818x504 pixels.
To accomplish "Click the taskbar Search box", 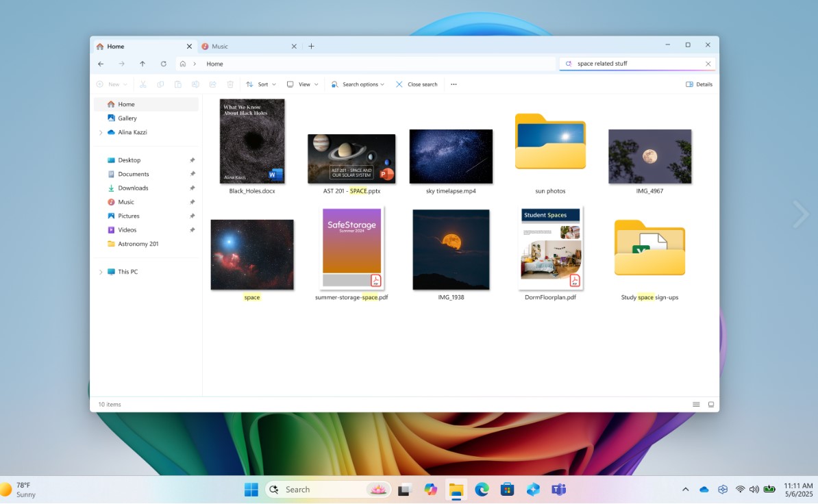I will pos(328,490).
